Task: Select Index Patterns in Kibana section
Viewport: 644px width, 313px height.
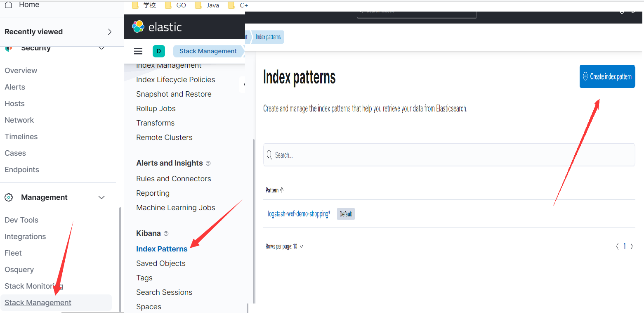Action: pos(162,249)
